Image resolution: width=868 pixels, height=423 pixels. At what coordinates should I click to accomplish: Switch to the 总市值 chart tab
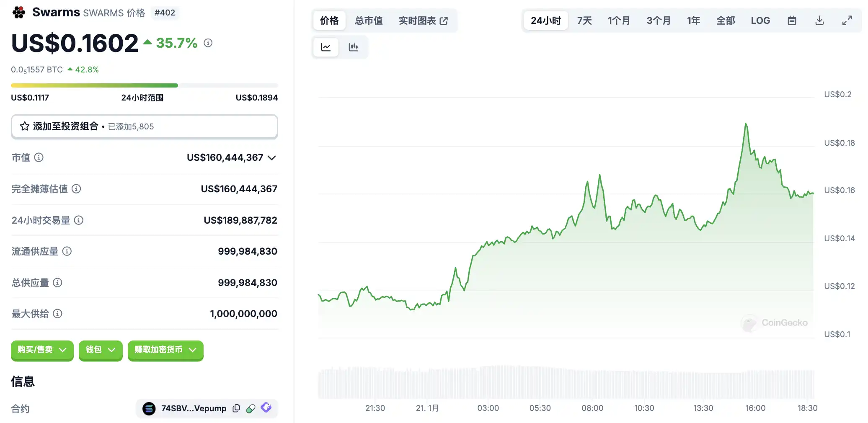[369, 21]
